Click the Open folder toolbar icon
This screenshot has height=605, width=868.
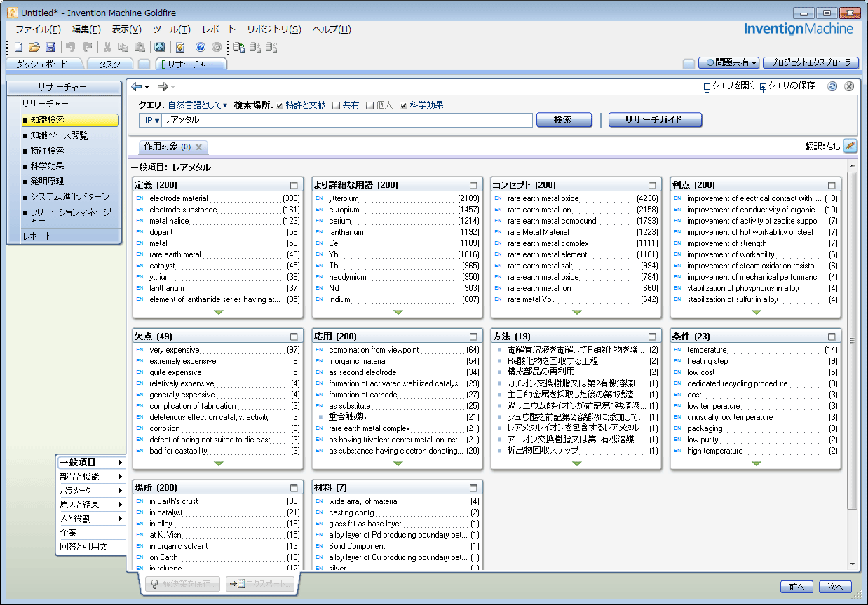pos(34,47)
